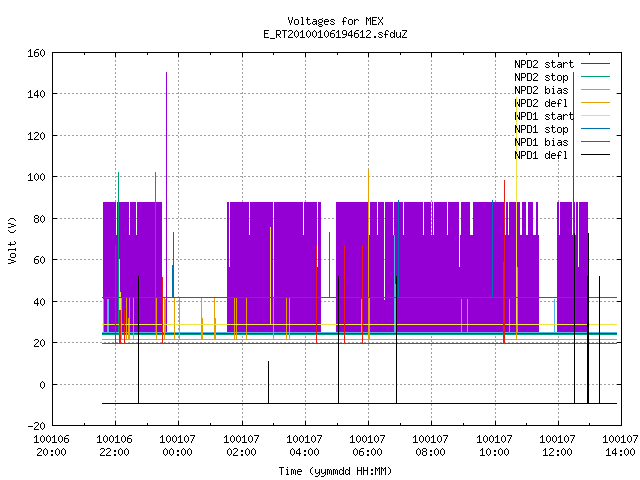Click the purple NPD2 start legend line
Screen dimensions: 640x480
coord(596,64)
